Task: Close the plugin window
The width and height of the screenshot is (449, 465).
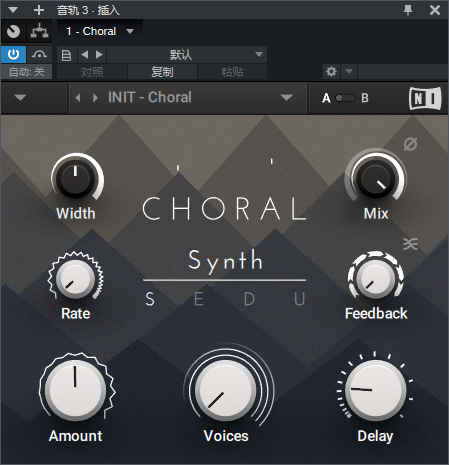Action: click(435, 10)
